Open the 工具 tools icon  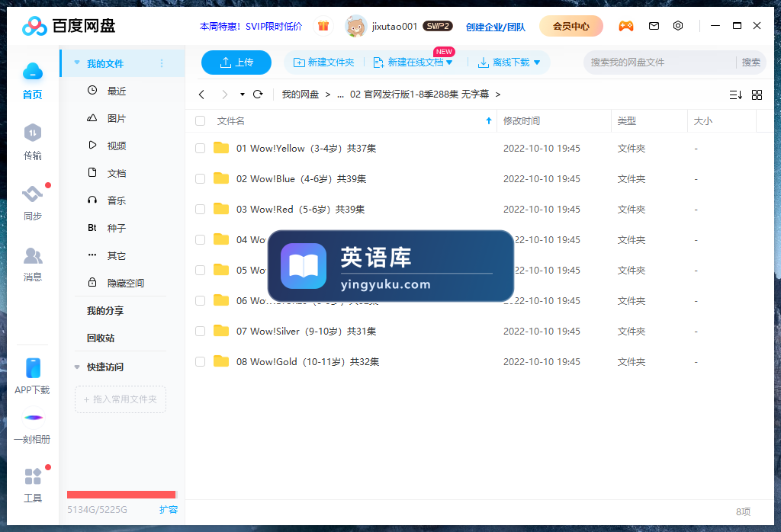pos(33,476)
